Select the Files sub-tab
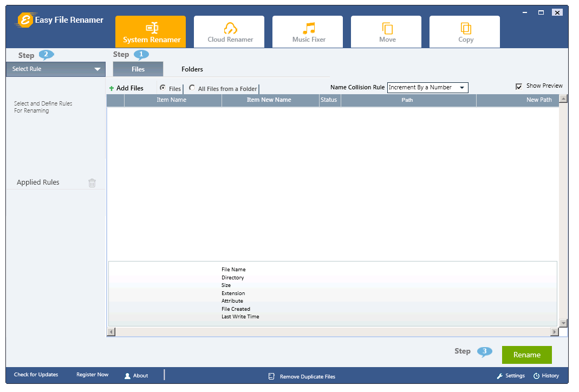Image resolution: width=579 pixels, height=392 pixels. click(138, 69)
